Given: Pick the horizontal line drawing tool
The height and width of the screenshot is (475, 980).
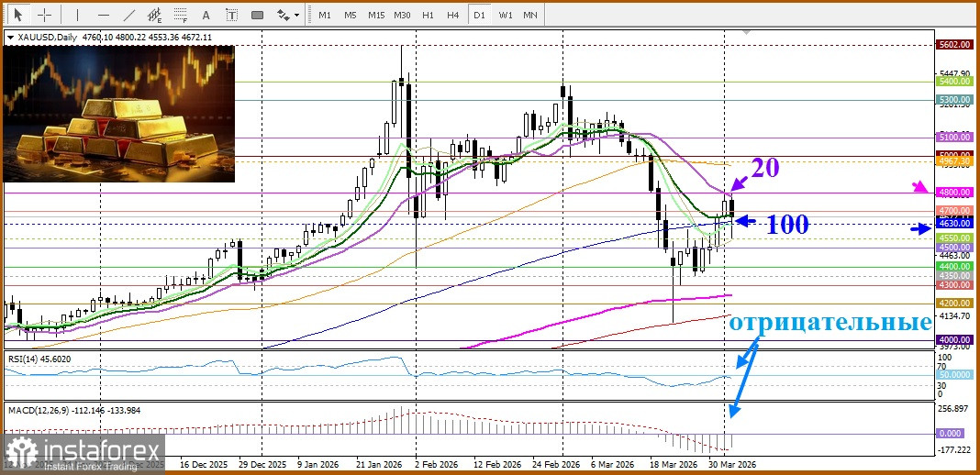Looking at the screenshot, I should (x=103, y=15).
